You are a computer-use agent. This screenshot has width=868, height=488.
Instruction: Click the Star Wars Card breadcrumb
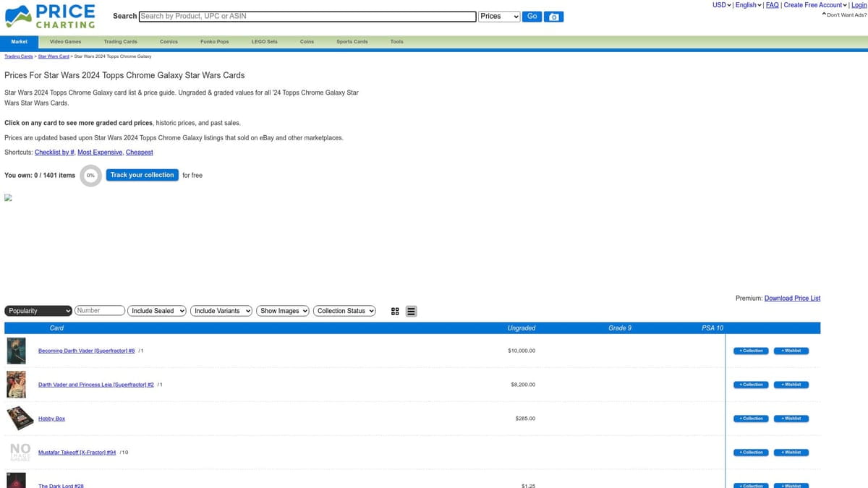click(54, 56)
